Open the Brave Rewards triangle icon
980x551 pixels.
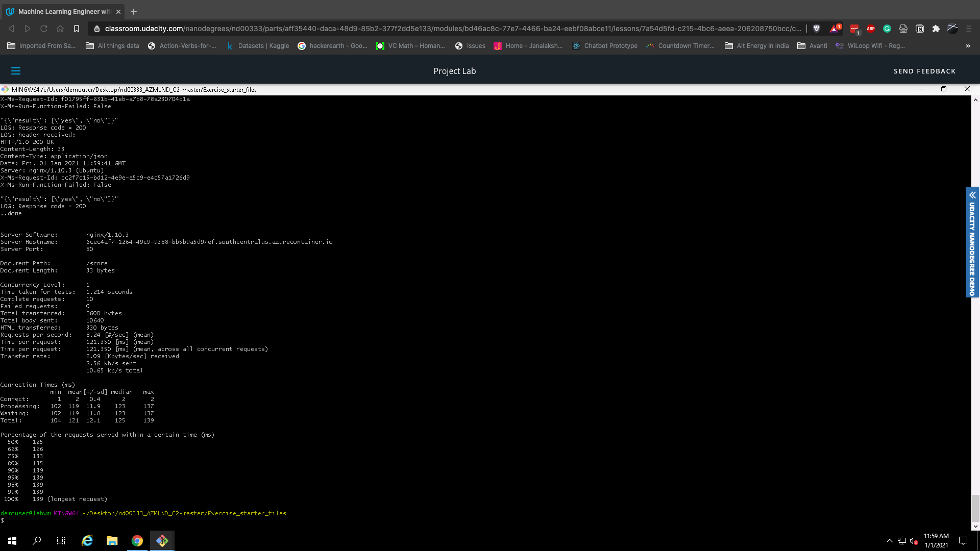point(834,29)
